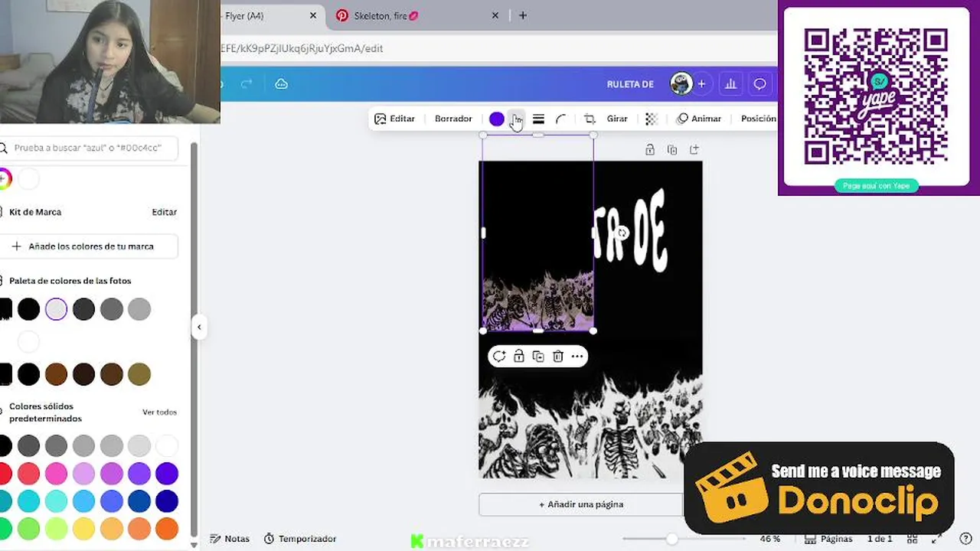Click the RULETA DE design title
980x551 pixels.
point(630,84)
